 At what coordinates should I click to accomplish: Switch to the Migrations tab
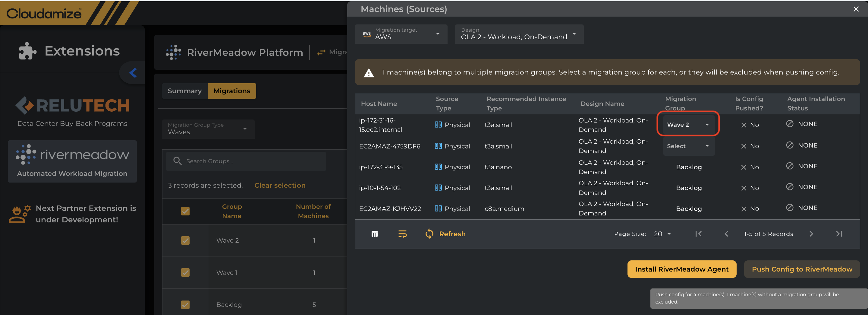232,91
